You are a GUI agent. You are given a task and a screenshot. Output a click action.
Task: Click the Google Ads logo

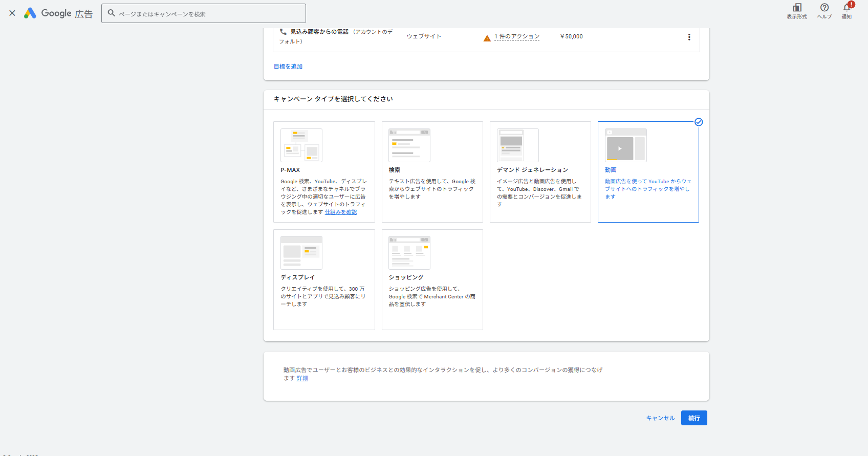pyautogui.click(x=58, y=13)
